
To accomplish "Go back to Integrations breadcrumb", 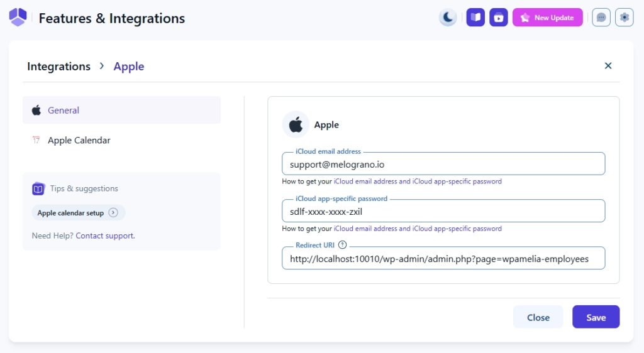I will click(x=58, y=67).
